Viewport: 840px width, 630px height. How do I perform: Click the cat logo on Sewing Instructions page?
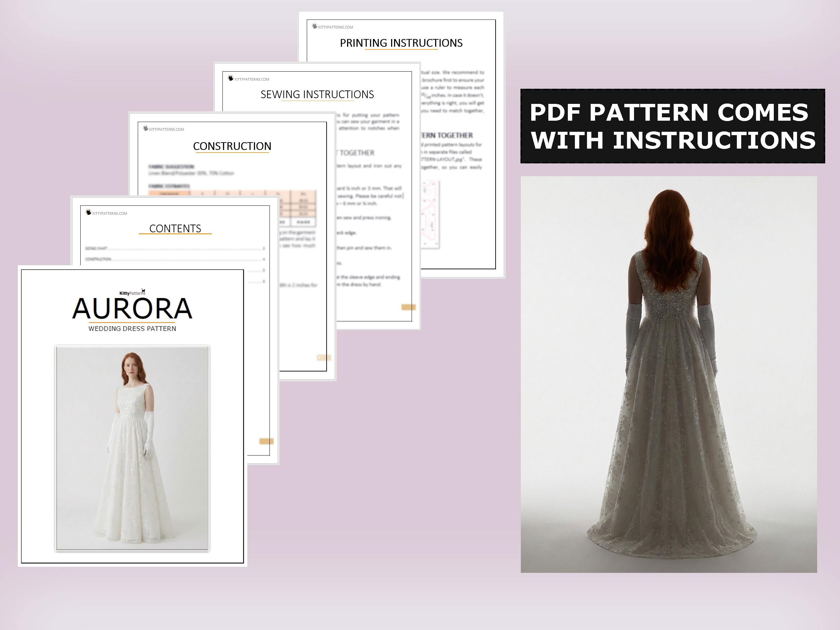coord(230,78)
